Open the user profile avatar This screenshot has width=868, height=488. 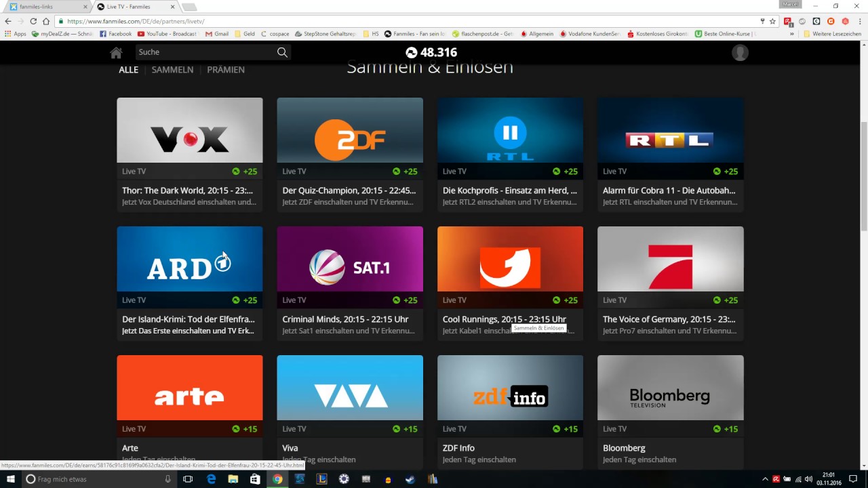740,53
